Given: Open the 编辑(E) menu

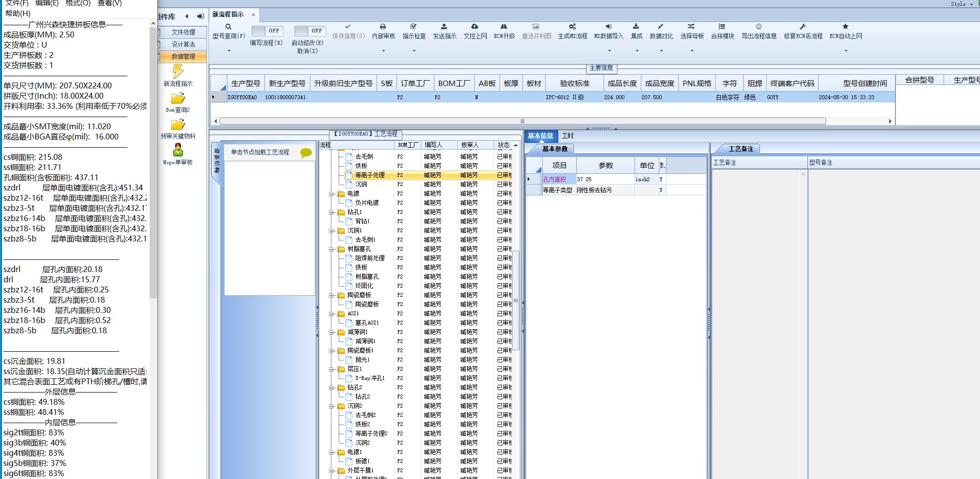Looking at the screenshot, I should pyautogui.click(x=47, y=3).
